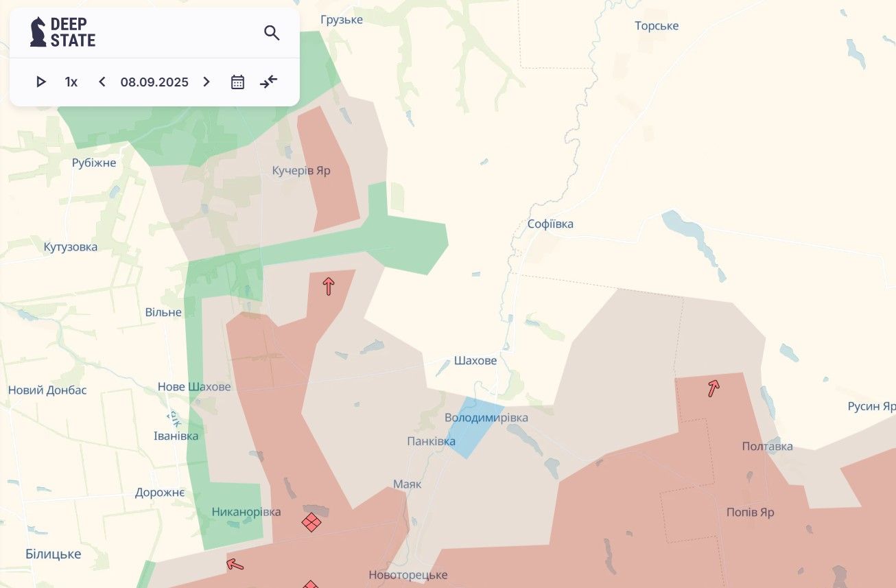
Task: Start the timeline playback
Action: point(40,82)
